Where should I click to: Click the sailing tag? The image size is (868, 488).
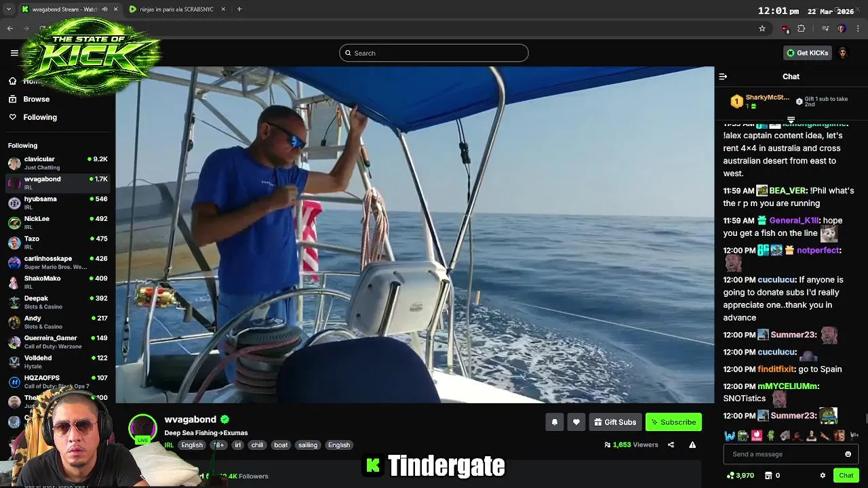click(x=308, y=445)
